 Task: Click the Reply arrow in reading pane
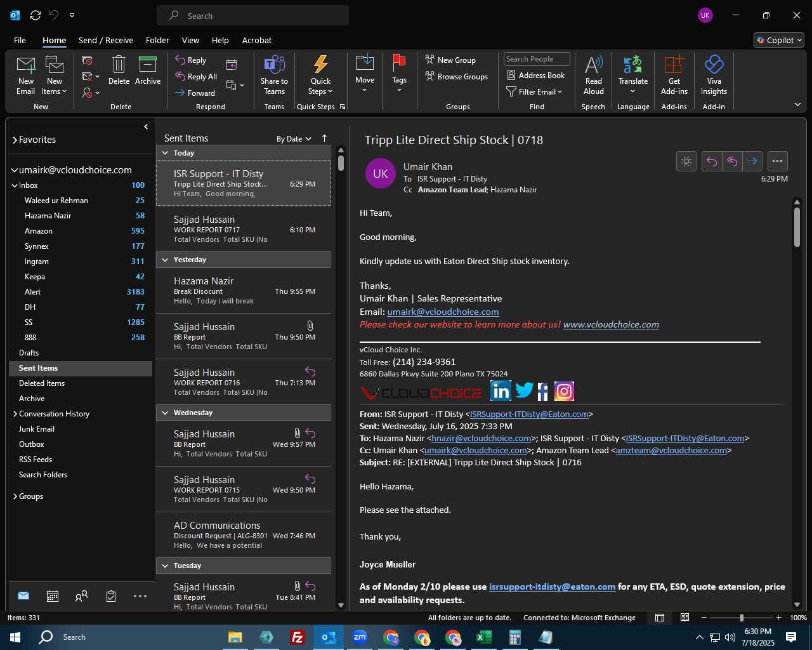click(x=712, y=161)
